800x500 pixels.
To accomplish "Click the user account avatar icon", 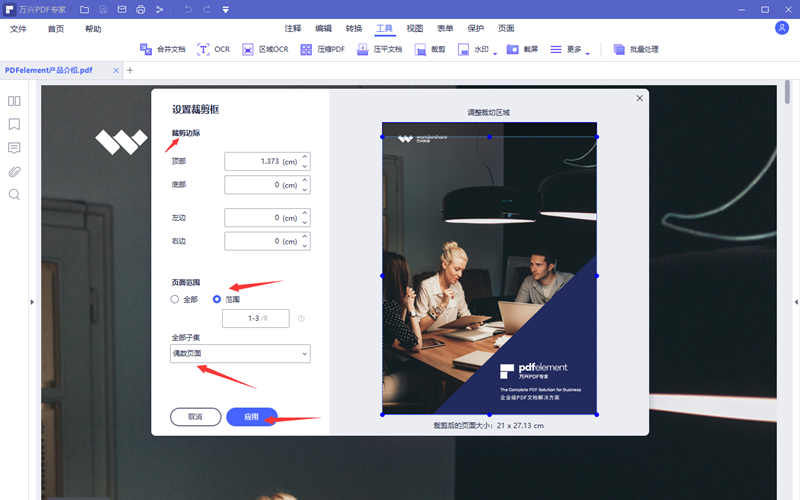I will click(x=782, y=28).
